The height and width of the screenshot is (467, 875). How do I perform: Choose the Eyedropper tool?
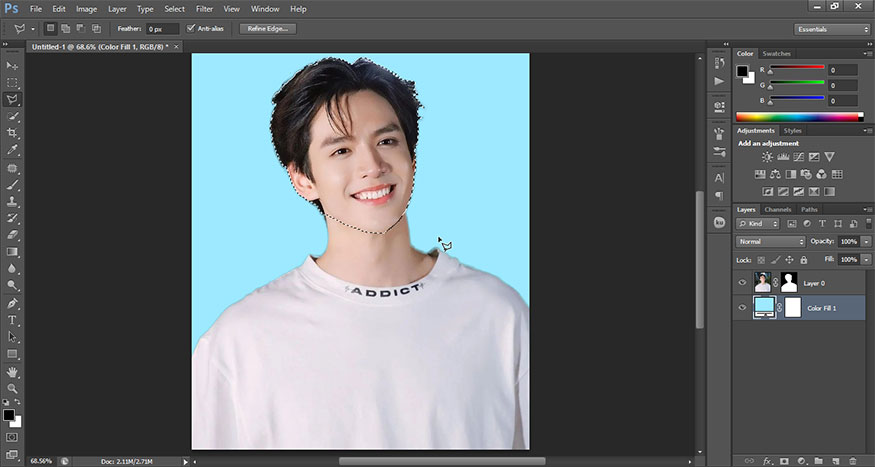pyautogui.click(x=12, y=150)
